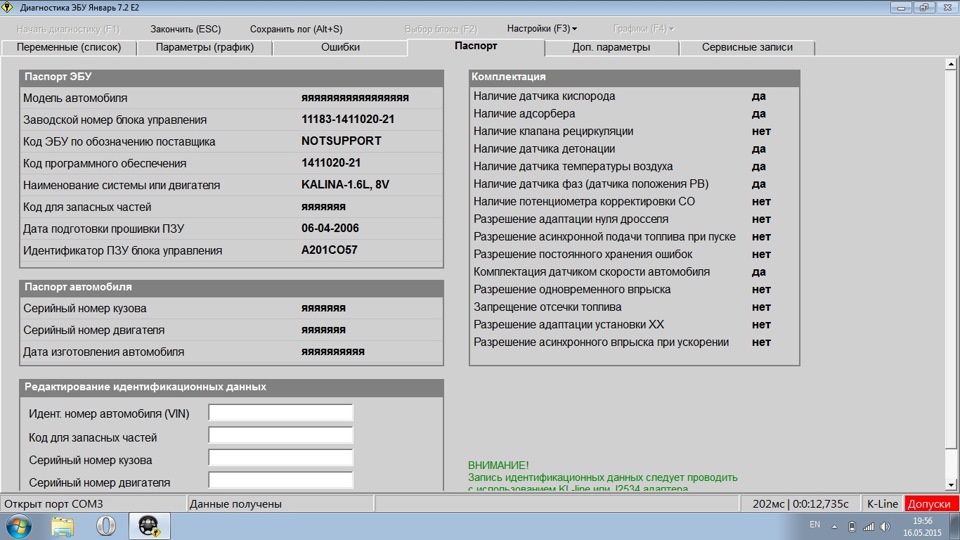This screenshot has height=540, width=960.
Task: Click the Код для запасных частей input
Action: (x=280, y=435)
